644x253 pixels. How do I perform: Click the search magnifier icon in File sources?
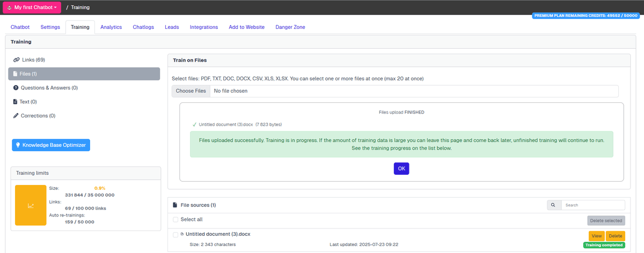(553, 205)
